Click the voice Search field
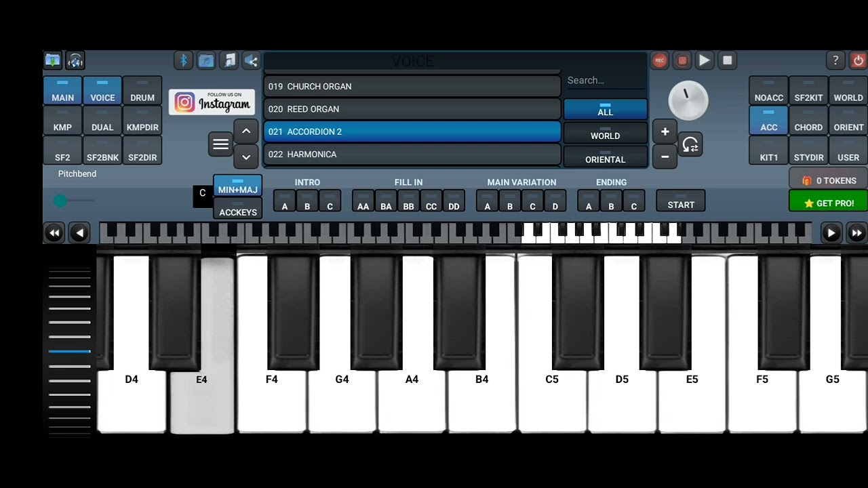Viewport: 868px width, 488px height. point(606,81)
